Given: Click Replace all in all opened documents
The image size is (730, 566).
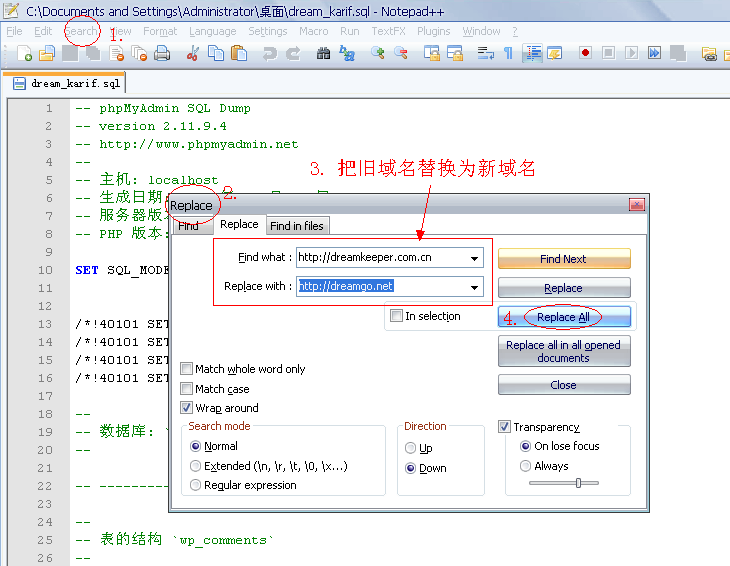Looking at the screenshot, I should pos(564,351).
